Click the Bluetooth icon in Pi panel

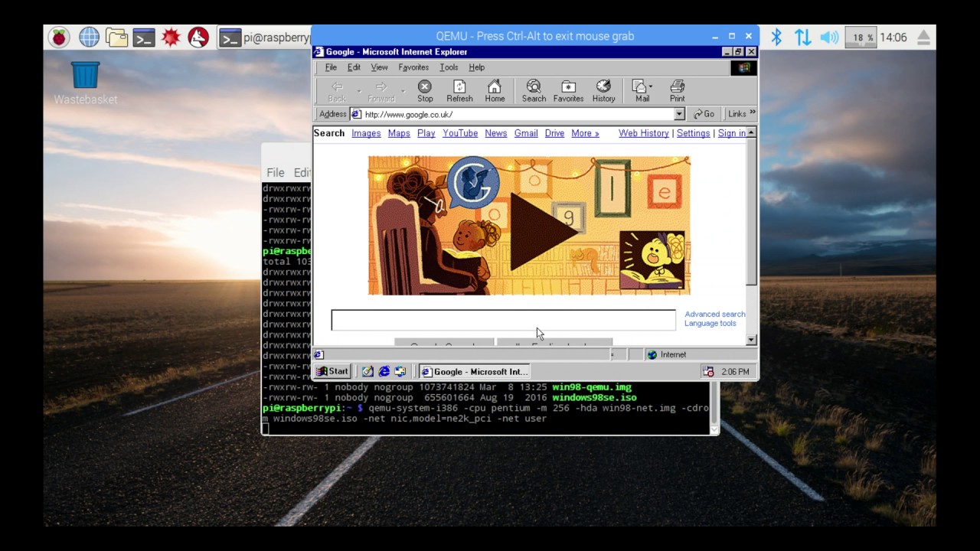tap(776, 37)
